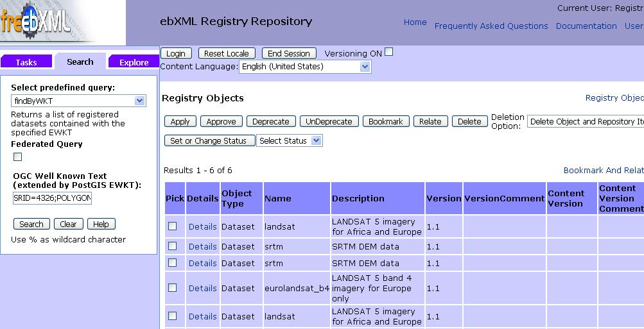Image resolution: width=644 pixels, height=329 pixels.
Task: Switch to the Tasks tab
Action: [x=26, y=62]
